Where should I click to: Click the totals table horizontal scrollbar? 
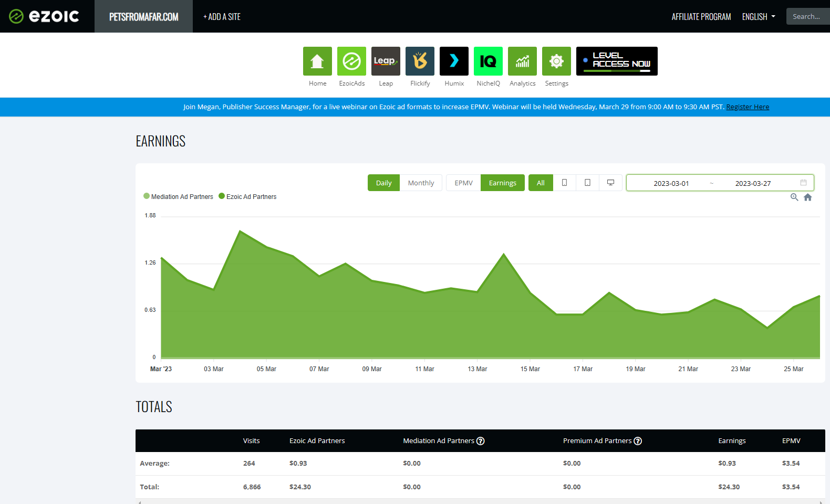tap(480, 502)
